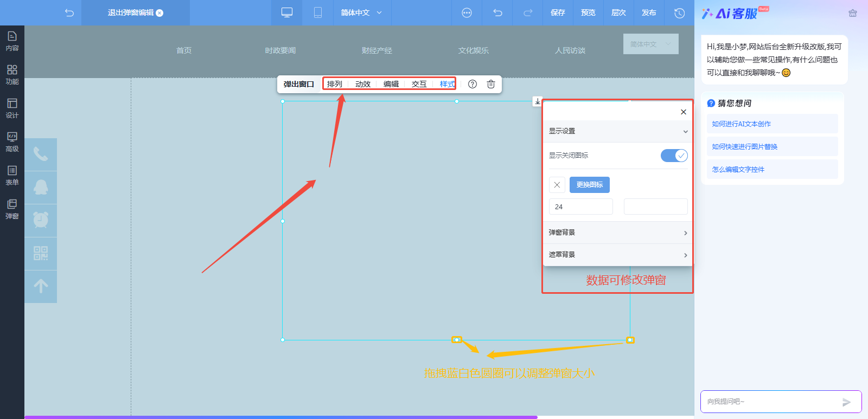Open the history clock icon

(x=679, y=12)
